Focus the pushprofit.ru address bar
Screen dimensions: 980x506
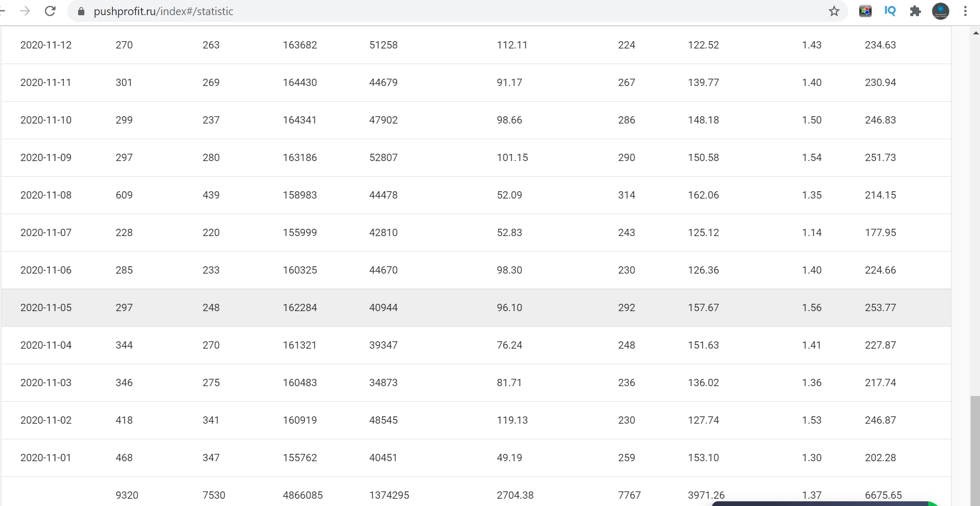[x=163, y=11]
